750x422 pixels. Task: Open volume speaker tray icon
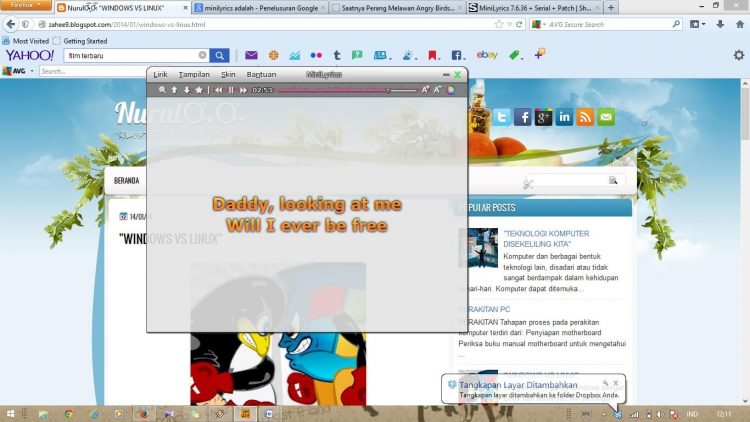click(660, 414)
